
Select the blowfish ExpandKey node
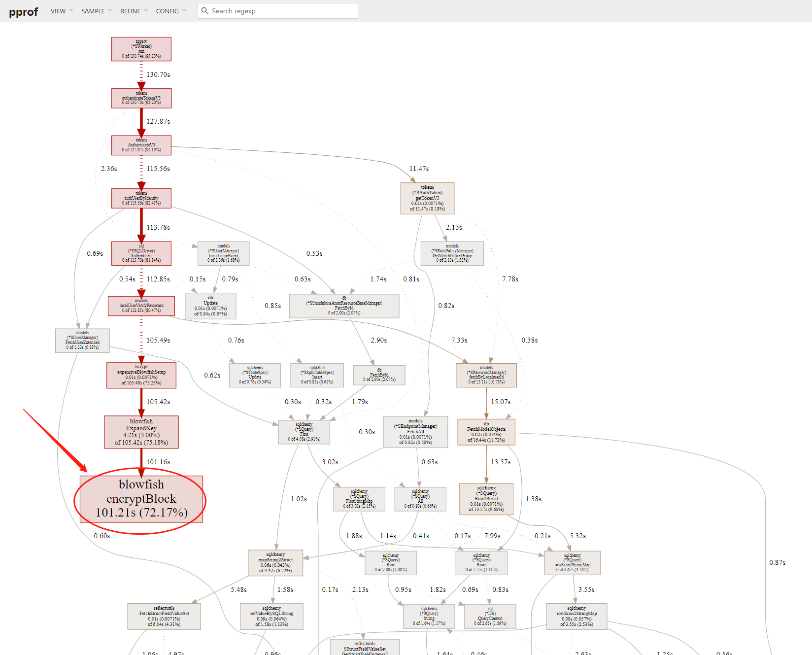[x=141, y=432]
